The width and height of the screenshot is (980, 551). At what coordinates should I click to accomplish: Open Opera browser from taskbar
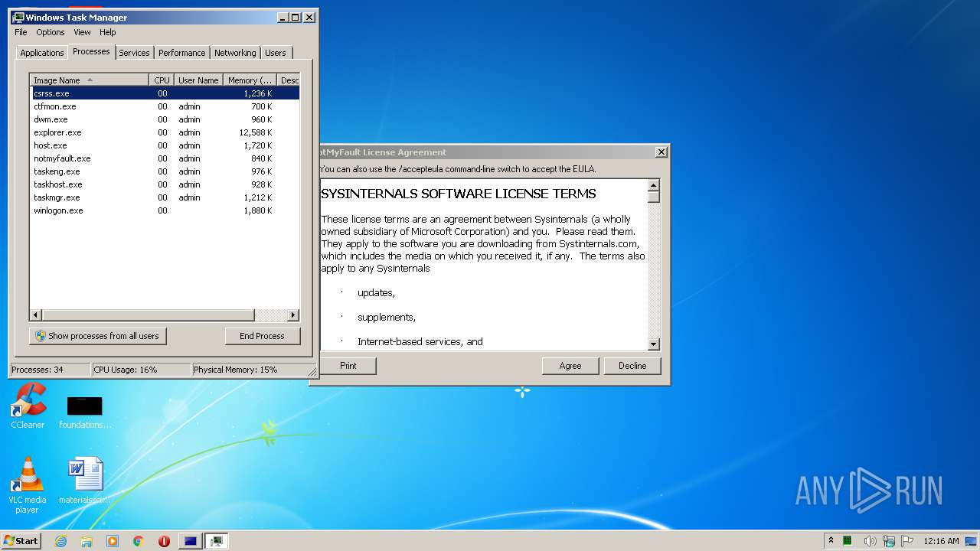click(x=164, y=541)
